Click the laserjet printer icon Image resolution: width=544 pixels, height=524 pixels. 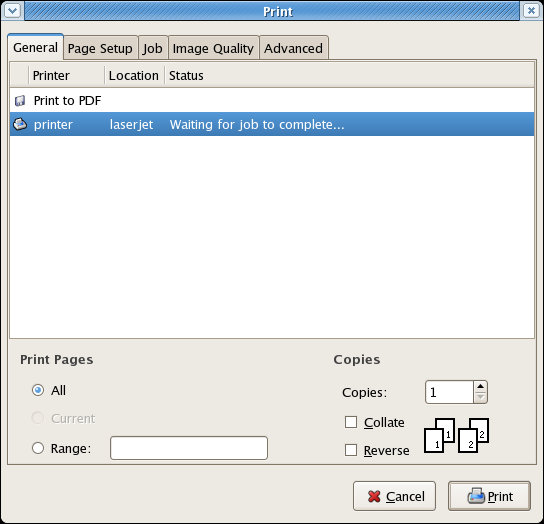click(20, 124)
